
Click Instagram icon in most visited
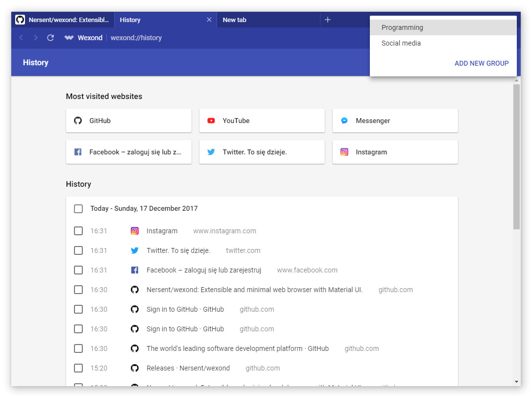[x=344, y=152]
